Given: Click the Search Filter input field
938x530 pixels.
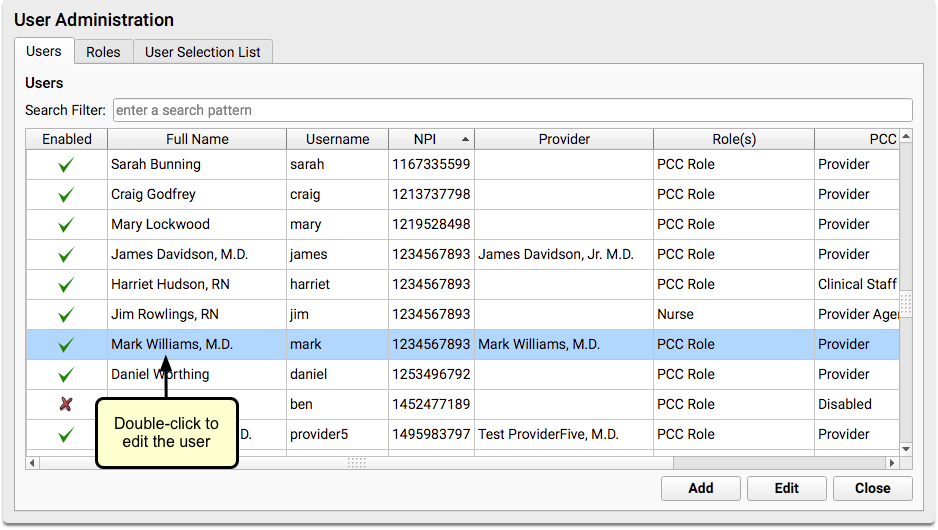Looking at the screenshot, I should click(x=513, y=110).
